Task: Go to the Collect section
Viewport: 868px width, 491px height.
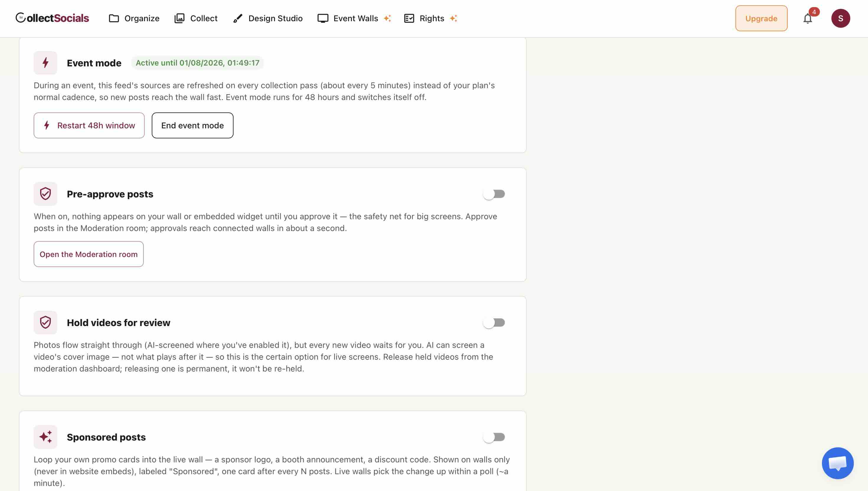Action: (196, 18)
